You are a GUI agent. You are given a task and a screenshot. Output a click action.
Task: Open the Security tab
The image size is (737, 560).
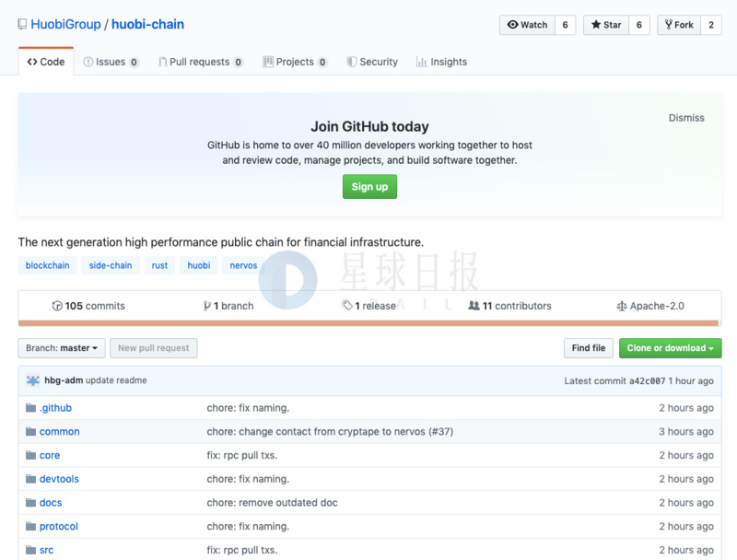point(372,62)
